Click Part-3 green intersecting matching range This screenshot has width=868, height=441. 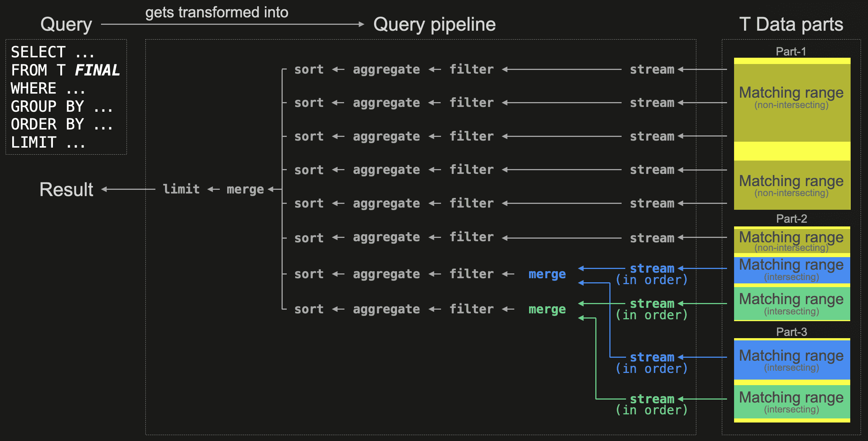pos(791,401)
